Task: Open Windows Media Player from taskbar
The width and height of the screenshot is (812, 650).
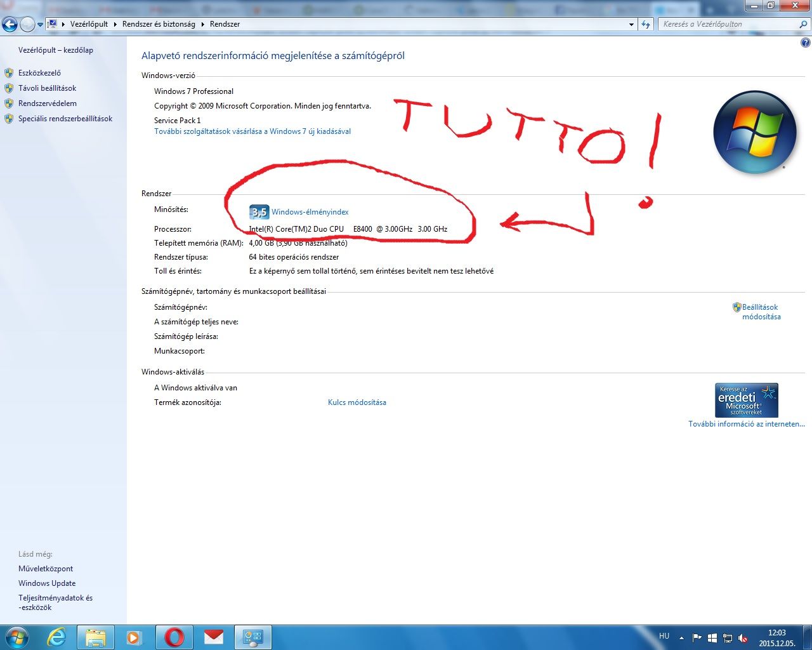Action: coord(134,637)
